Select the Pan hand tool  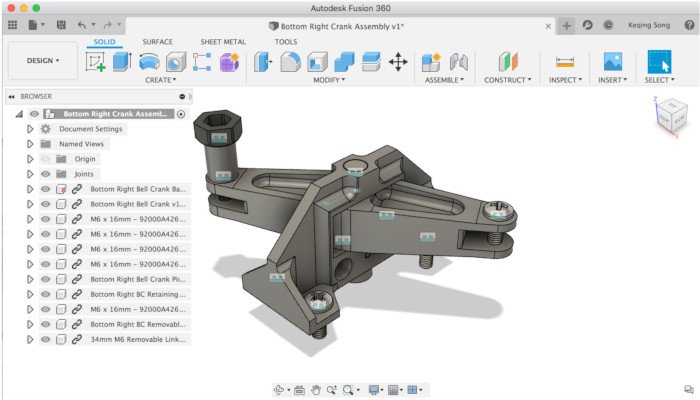(316, 389)
